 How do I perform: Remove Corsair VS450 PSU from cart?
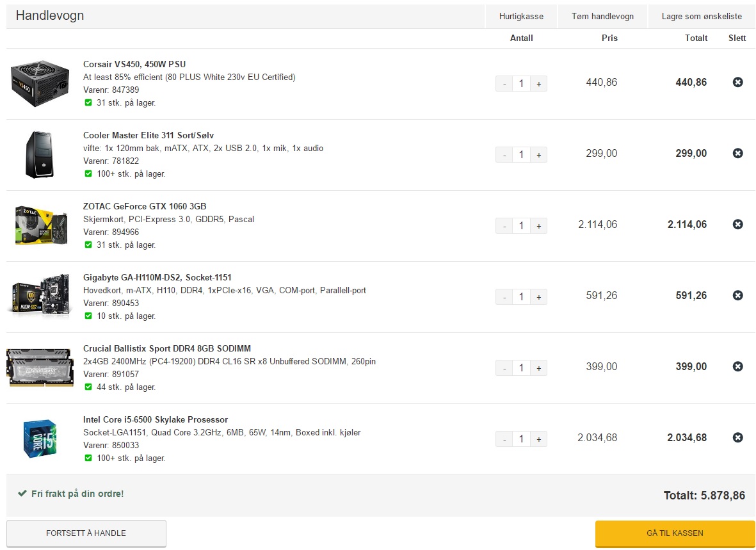pos(737,82)
